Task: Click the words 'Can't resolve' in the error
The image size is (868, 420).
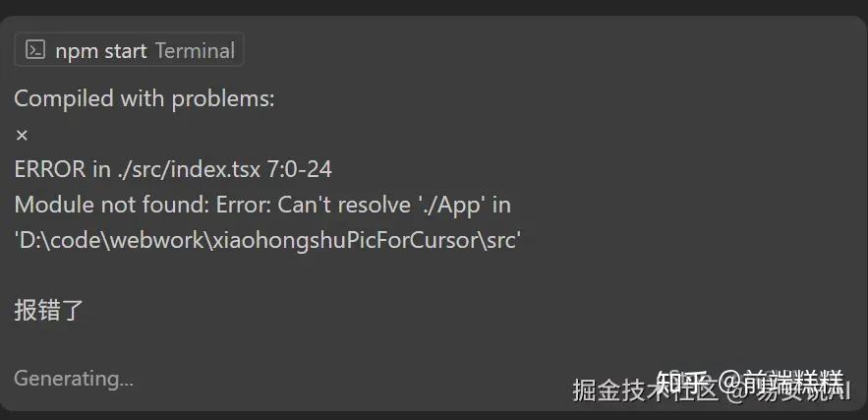Action: tap(344, 205)
